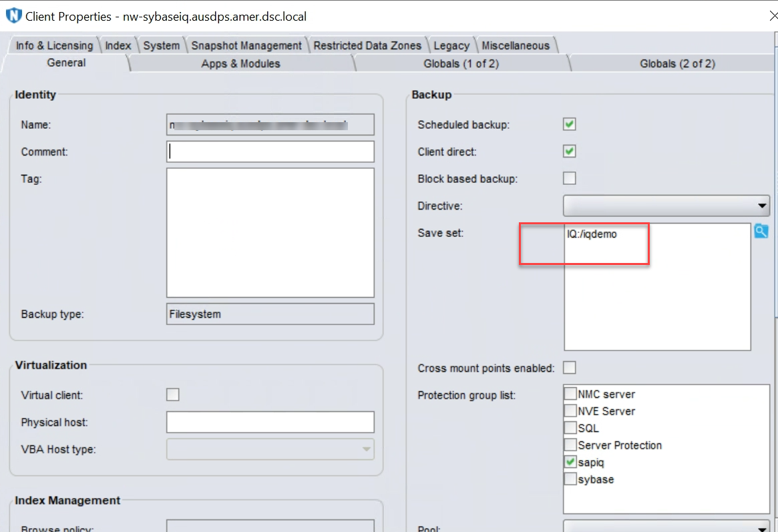778x532 pixels.
Task: Check the sybase protection group
Action: tap(571, 479)
